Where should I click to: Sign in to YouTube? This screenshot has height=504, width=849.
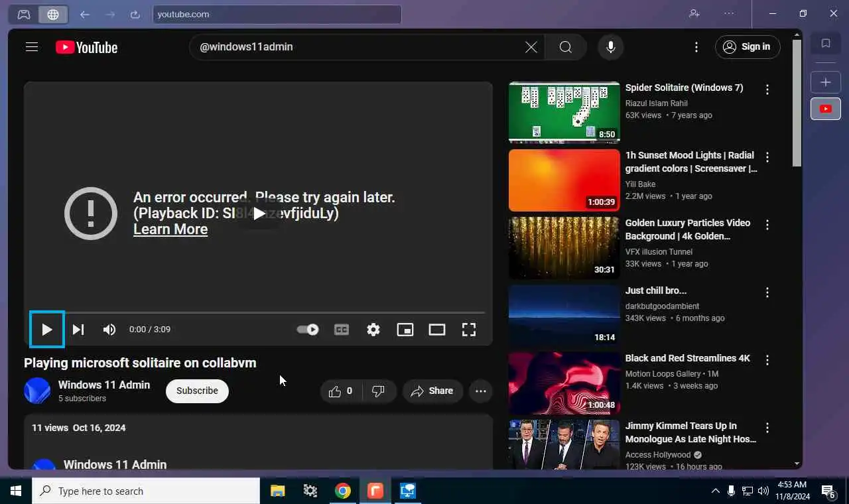[x=748, y=47]
